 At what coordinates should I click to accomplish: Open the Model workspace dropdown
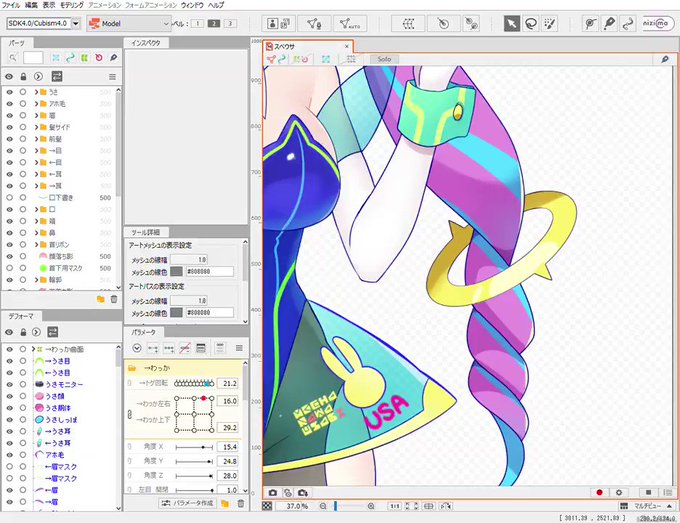point(128,23)
